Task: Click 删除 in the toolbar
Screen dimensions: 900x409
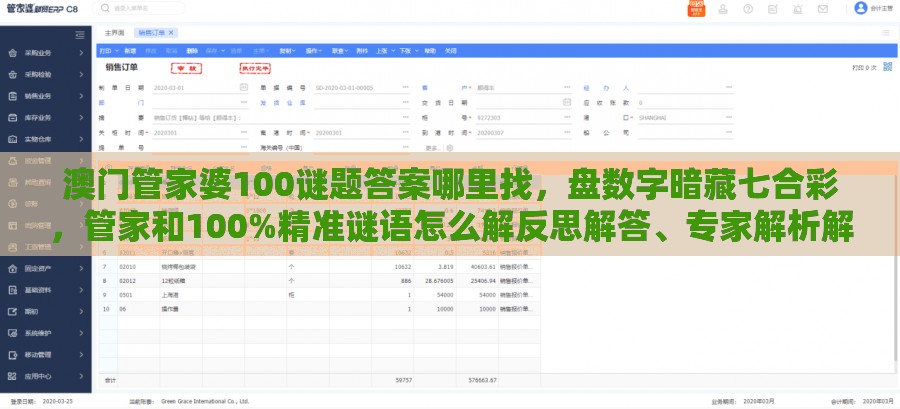Action: tap(192, 50)
